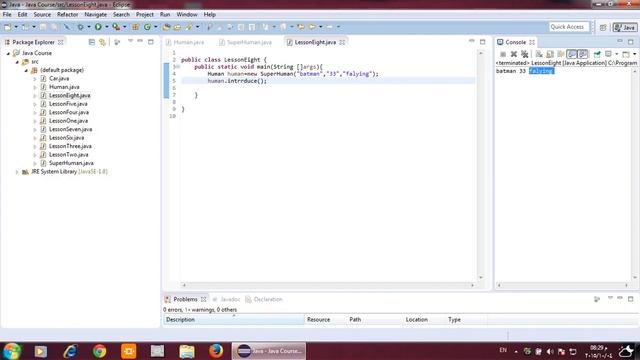Viewport: 640px width, 360px height.
Task: Open Firefox from the taskbar
Action: point(216,351)
